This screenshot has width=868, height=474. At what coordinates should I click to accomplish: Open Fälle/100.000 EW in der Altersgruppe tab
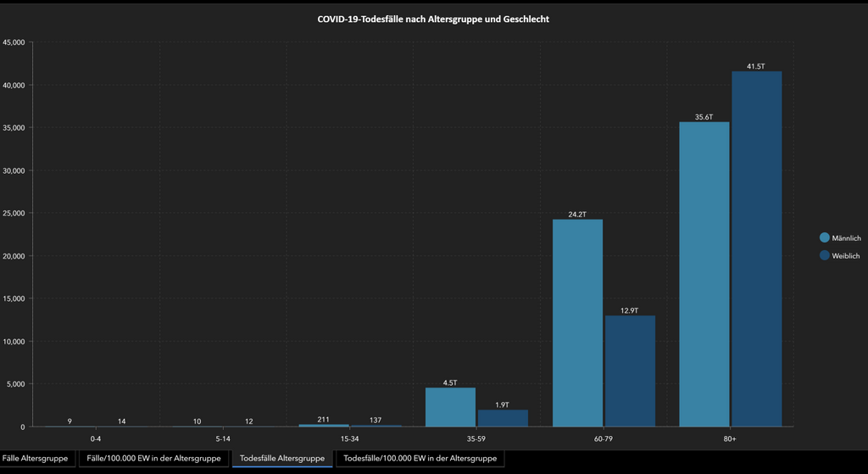154,459
